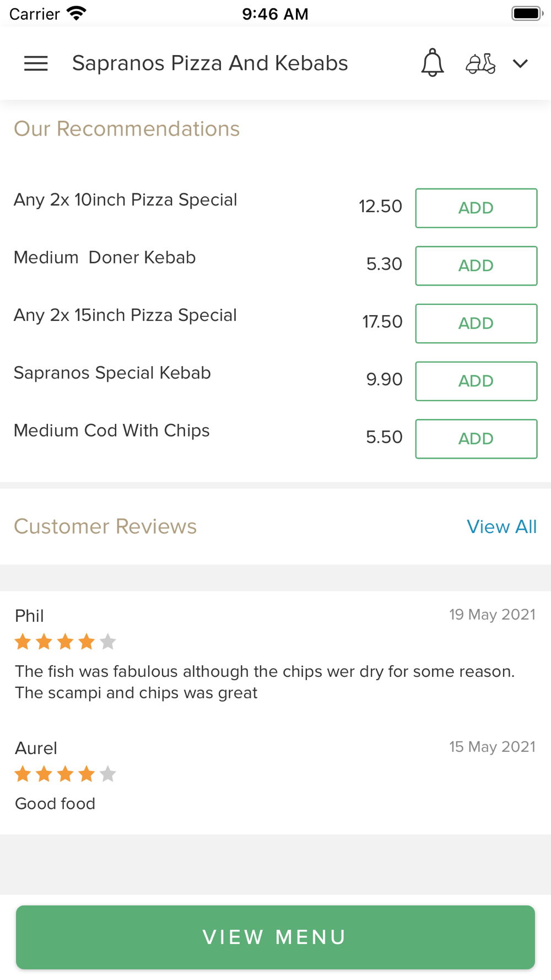Select Sapranos Special Kebab item name
Viewport: 551px width, 980px height.
tap(112, 373)
